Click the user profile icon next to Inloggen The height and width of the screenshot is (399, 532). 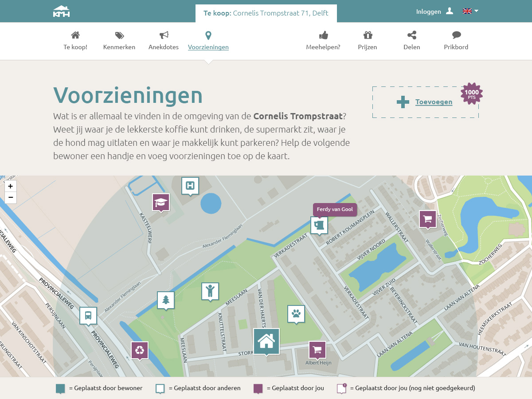pos(450,11)
